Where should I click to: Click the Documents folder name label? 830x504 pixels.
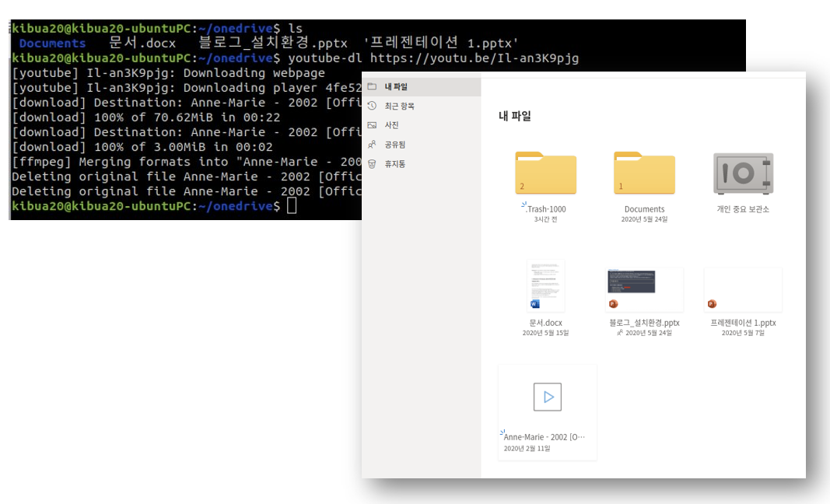click(644, 209)
